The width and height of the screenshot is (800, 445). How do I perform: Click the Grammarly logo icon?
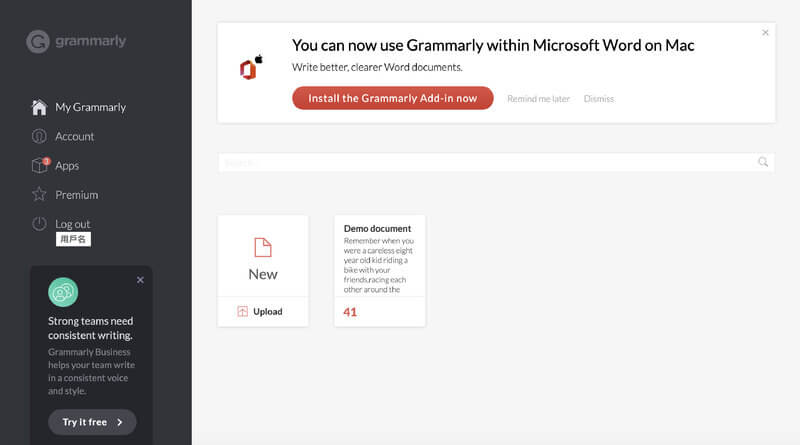click(x=38, y=42)
